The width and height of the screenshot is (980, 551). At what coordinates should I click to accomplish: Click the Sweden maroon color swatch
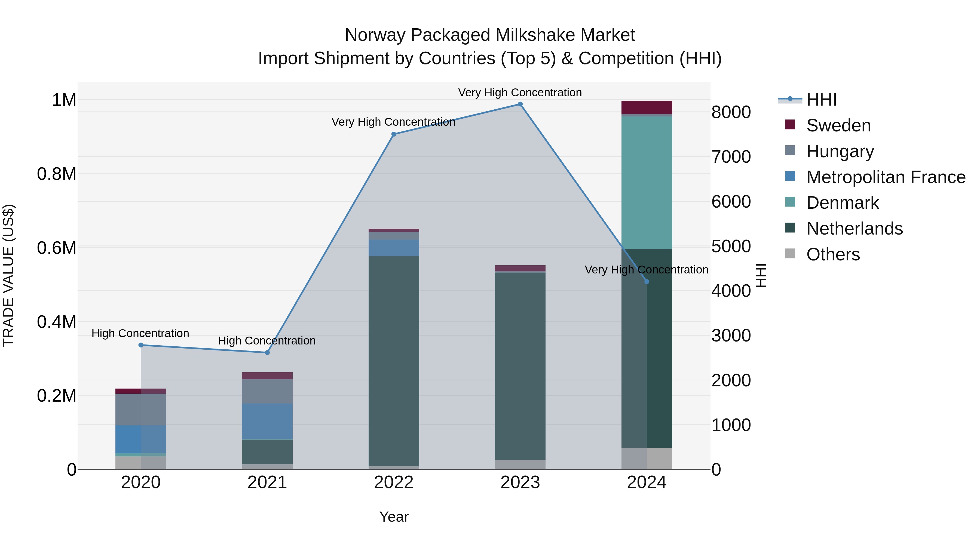click(790, 124)
